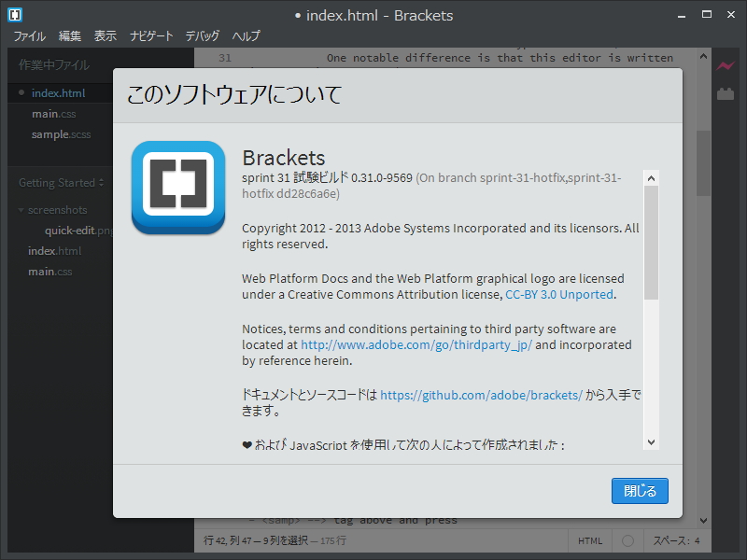Click the lint status circle in status bar

click(x=627, y=540)
